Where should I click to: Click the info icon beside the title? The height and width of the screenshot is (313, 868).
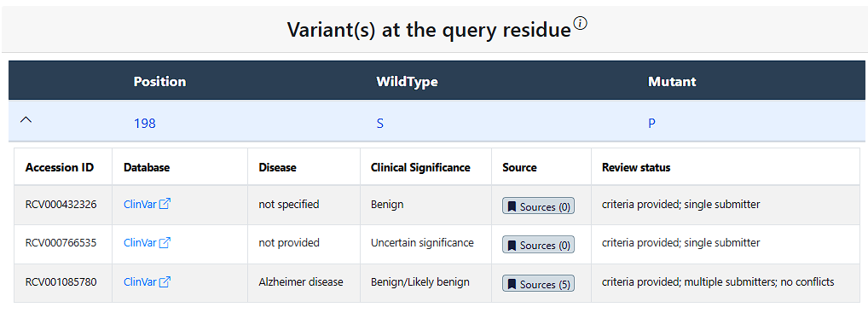tap(580, 24)
